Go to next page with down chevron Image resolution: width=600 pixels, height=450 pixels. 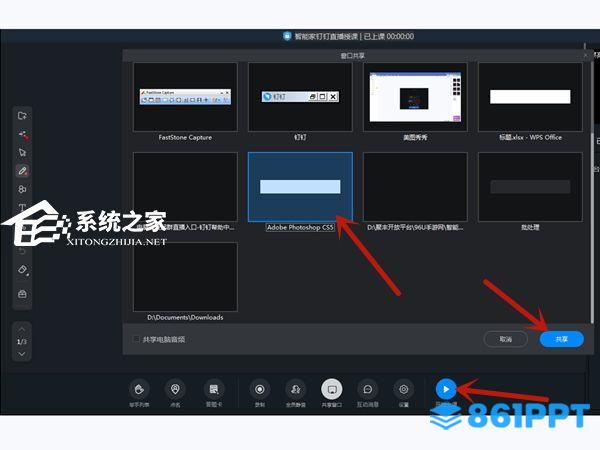22,354
